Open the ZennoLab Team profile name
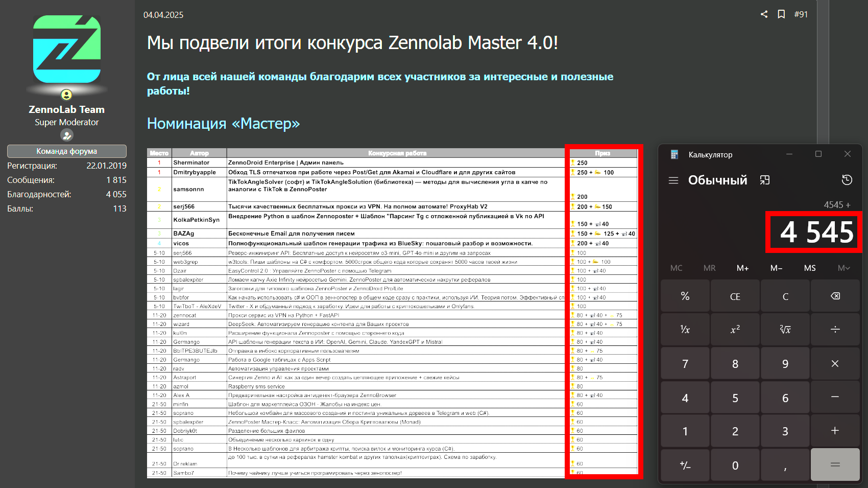 (67, 109)
